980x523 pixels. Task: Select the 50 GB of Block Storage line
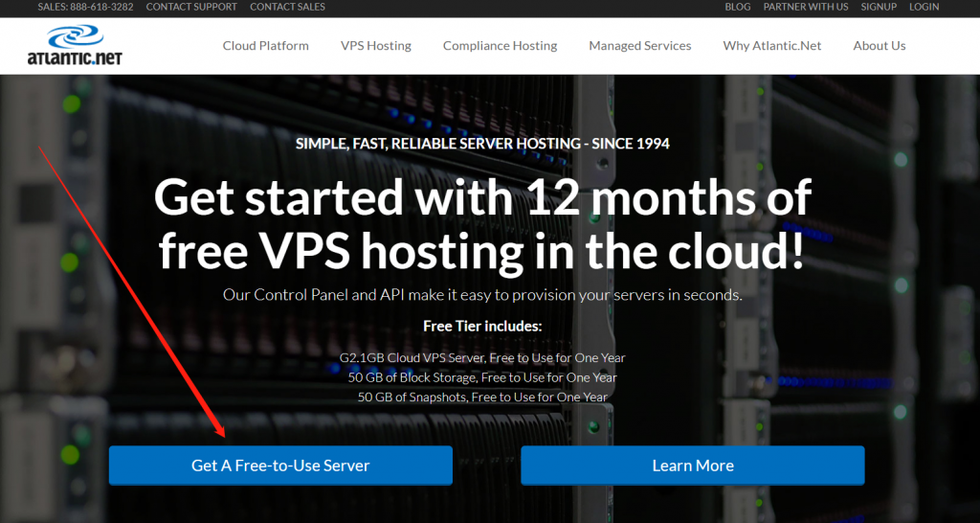click(x=482, y=377)
